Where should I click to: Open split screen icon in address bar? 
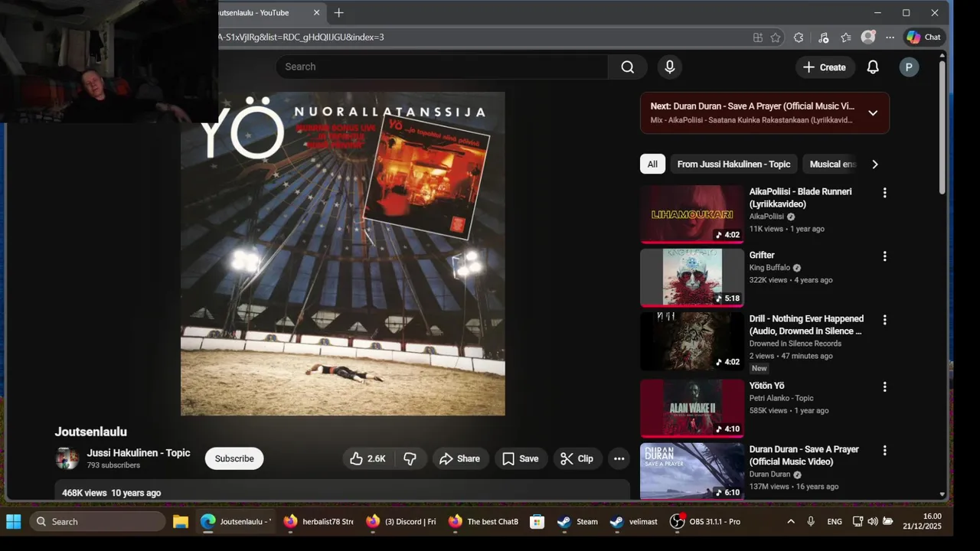758,37
